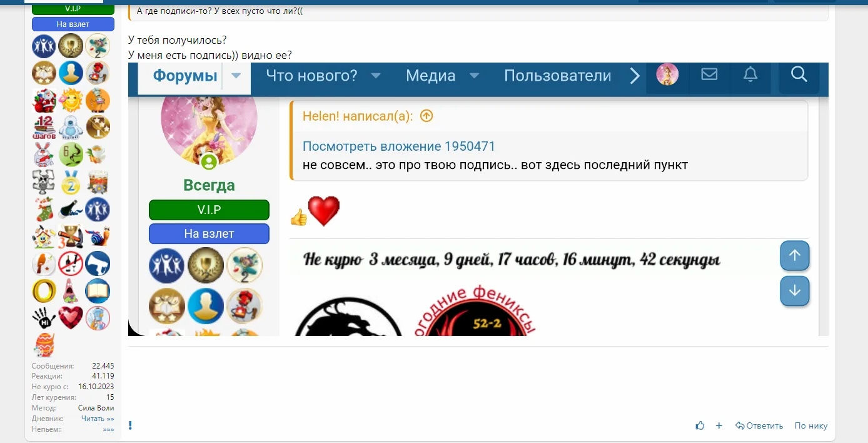This screenshot has width=868, height=443.
Task: Click the 'Реакции: 41.119' stat
Action: tap(73, 376)
